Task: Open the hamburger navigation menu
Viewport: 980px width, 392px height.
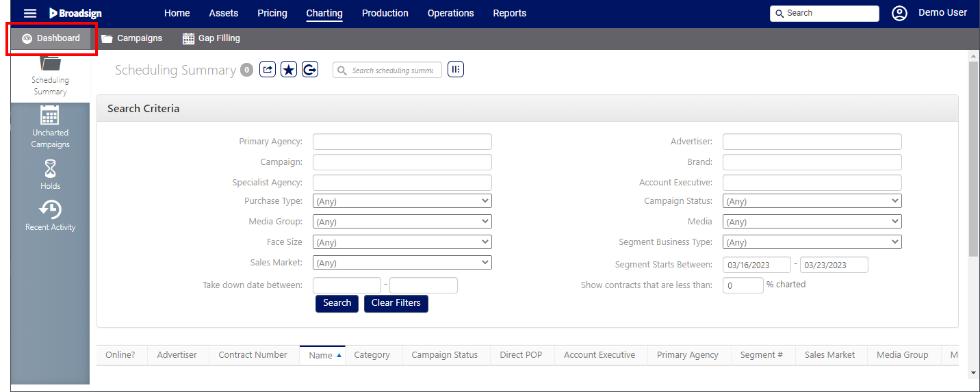Action: coord(30,13)
